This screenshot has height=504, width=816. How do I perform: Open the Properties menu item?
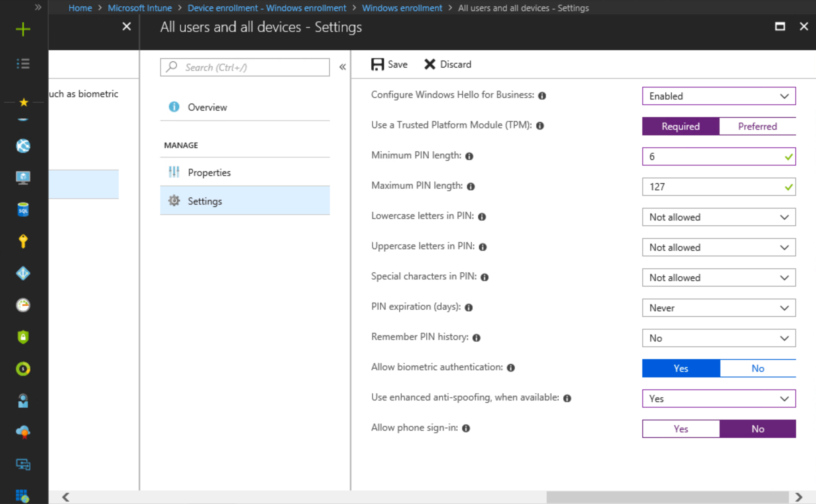tap(209, 172)
